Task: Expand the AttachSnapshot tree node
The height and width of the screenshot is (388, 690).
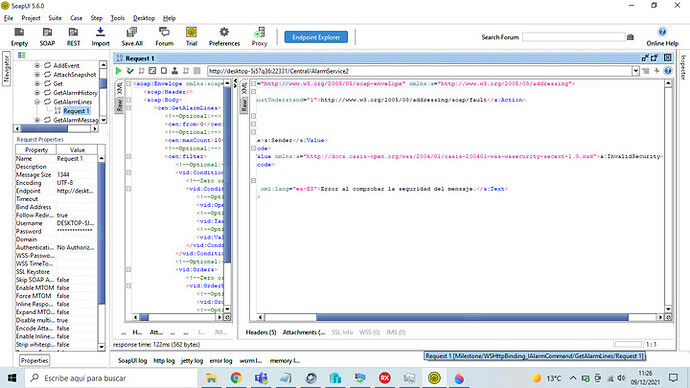Action: [37, 74]
